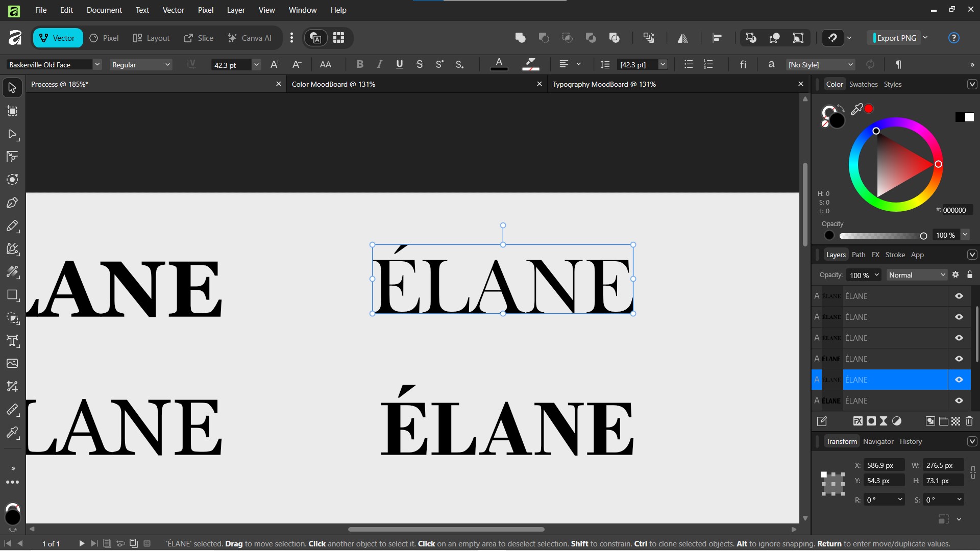The height and width of the screenshot is (551, 980).
Task: Open the Normal blend mode dropdown
Action: tap(917, 275)
